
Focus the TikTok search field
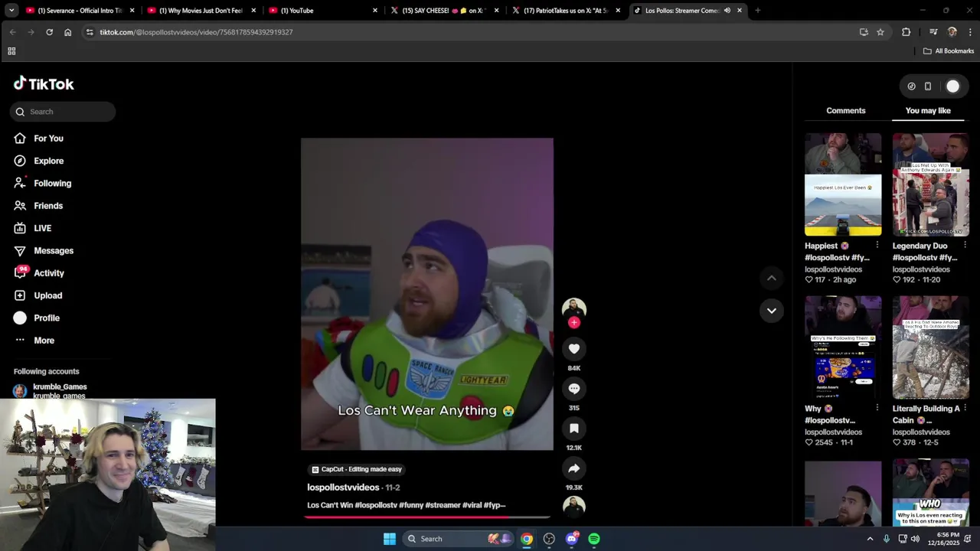coord(63,112)
